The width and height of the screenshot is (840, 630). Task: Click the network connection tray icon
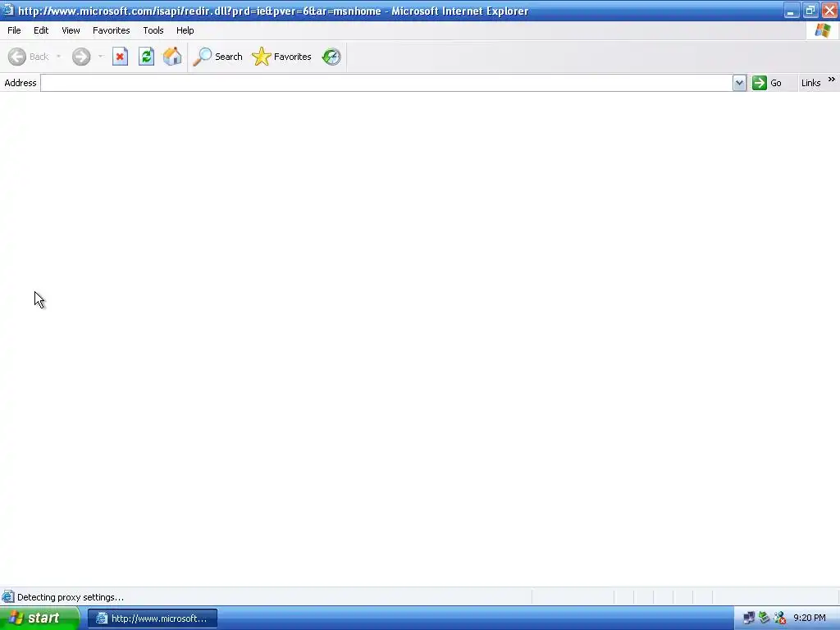(749, 619)
